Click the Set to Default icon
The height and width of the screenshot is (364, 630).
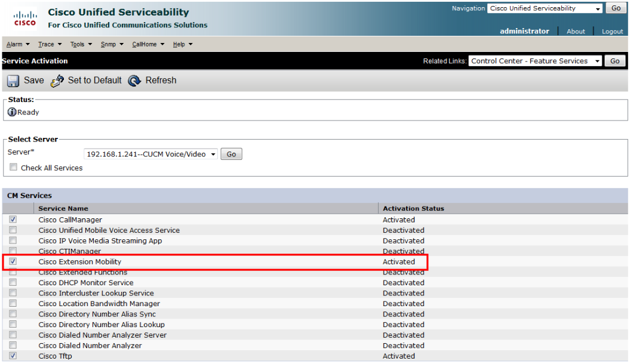click(57, 81)
